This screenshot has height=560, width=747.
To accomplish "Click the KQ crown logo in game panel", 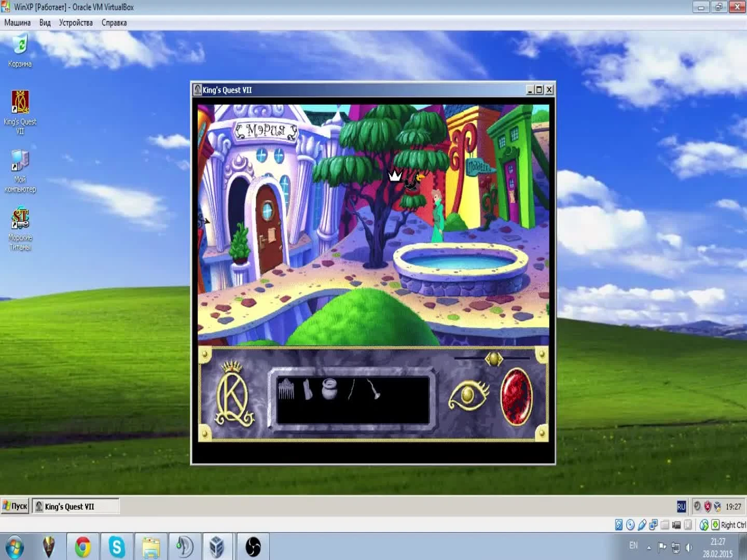I will [x=235, y=394].
